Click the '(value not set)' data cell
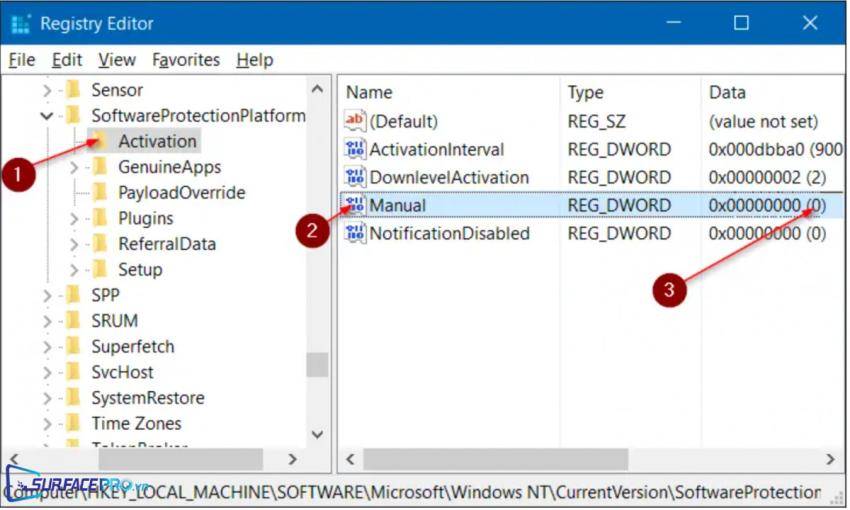 pyautogui.click(x=763, y=121)
